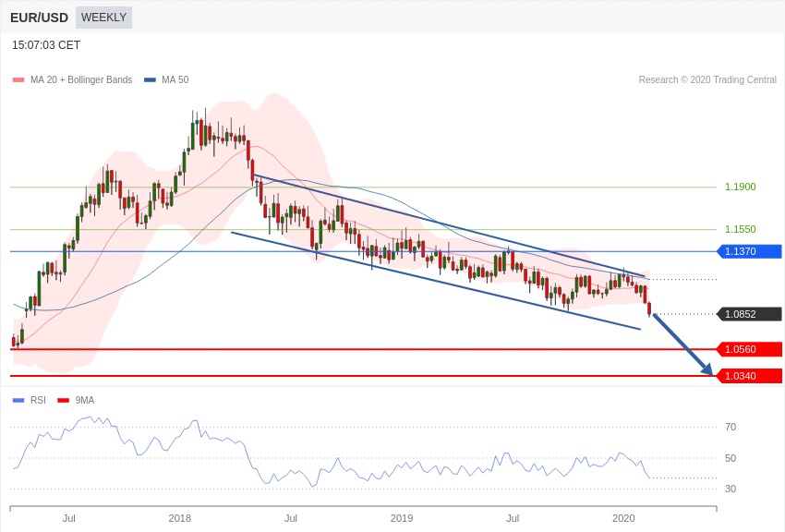Screen dimensions: 785x532
Task: Click the Research © 2020 Trading Central credit
Action: click(707, 79)
